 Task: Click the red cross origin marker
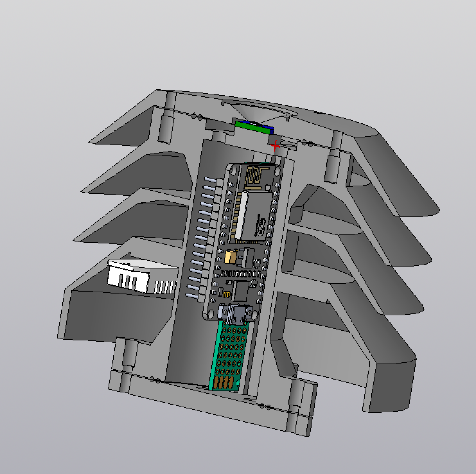(x=275, y=146)
